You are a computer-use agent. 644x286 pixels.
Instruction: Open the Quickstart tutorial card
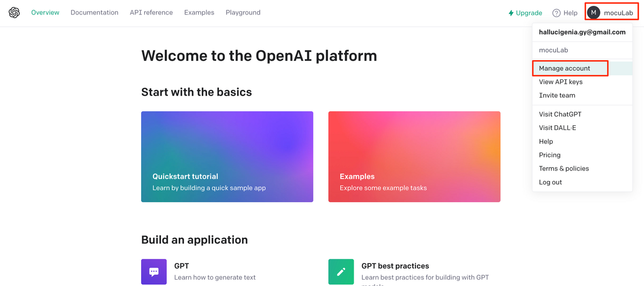[227, 156]
